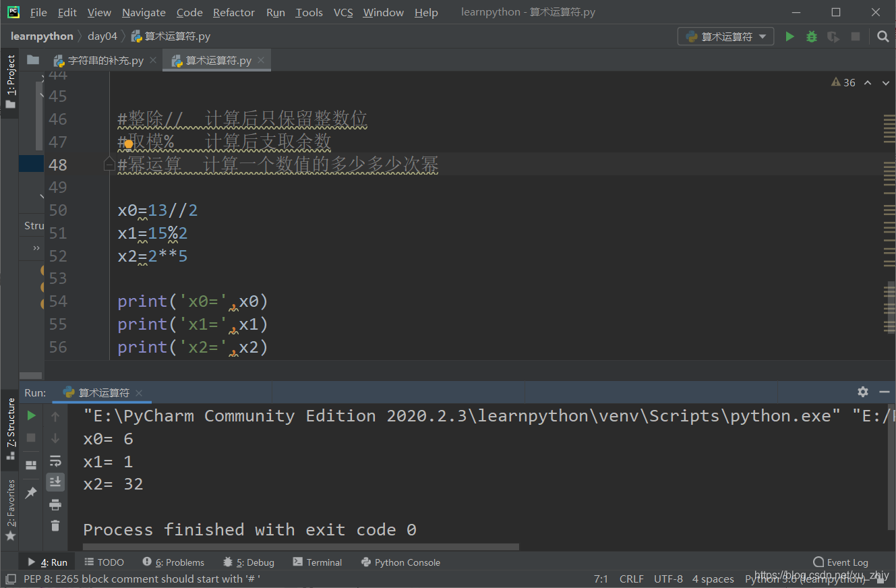Screen dimensions: 896x588
Task: Click line number 50 in the gutter
Action: [59, 210]
